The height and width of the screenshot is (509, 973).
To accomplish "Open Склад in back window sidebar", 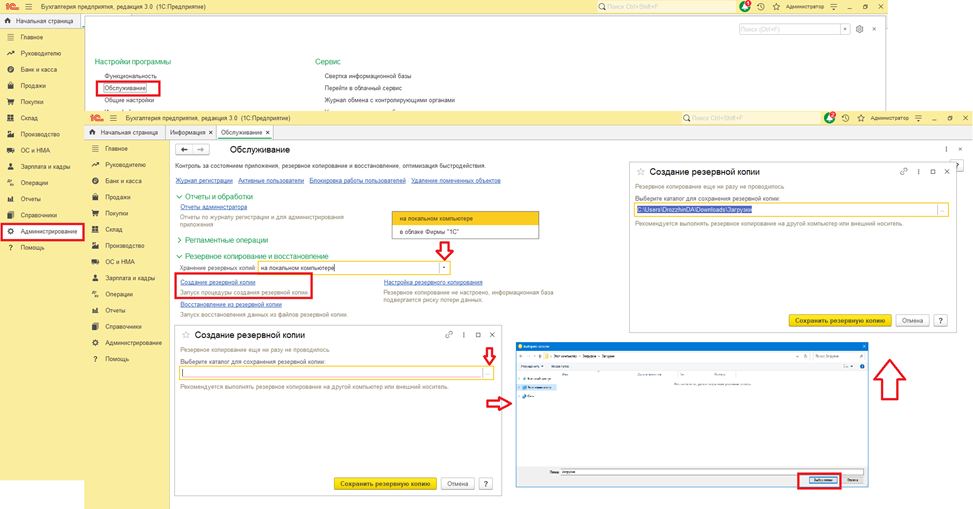I will [29, 118].
